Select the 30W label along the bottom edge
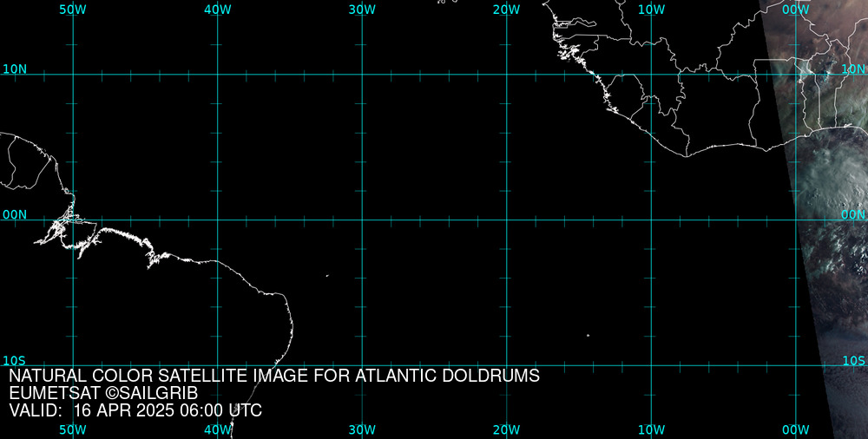868x439 pixels. tap(362, 430)
